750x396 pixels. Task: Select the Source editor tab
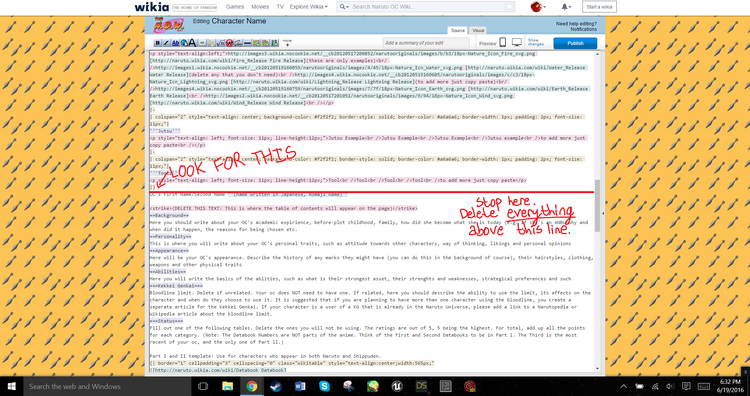point(458,30)
